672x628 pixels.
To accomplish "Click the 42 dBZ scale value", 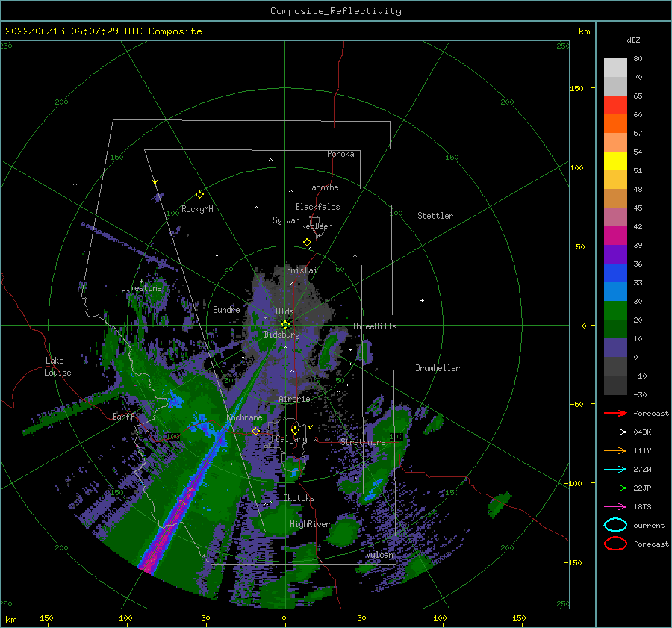I will pos(638,227).
